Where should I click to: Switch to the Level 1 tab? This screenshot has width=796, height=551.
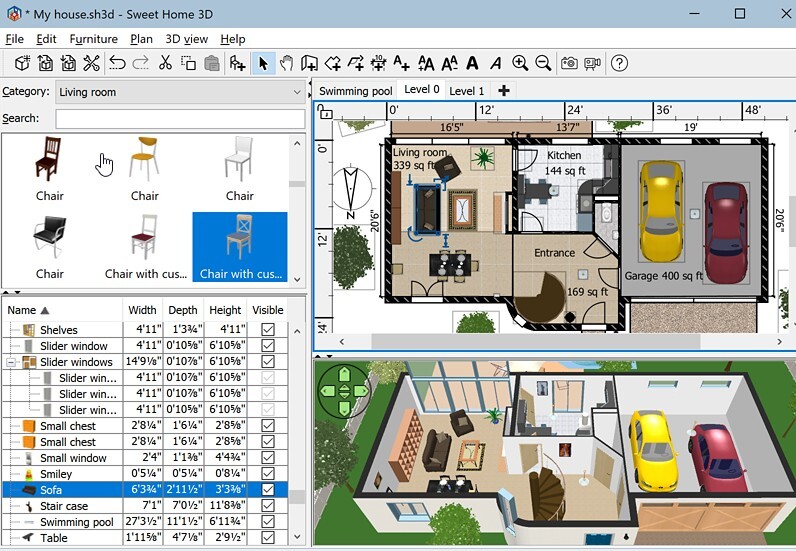[x=467, y=91]
